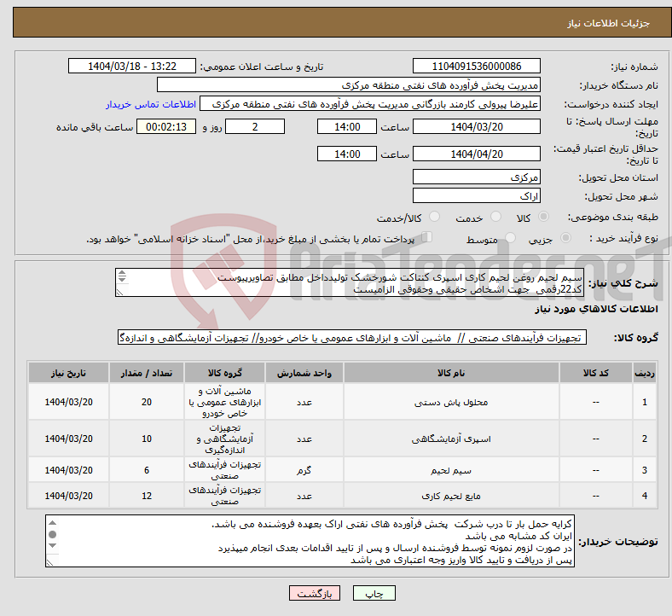Viewport: 672px width, 616px height.
Task: Click the request creator name field
Action: pos(370,104)
